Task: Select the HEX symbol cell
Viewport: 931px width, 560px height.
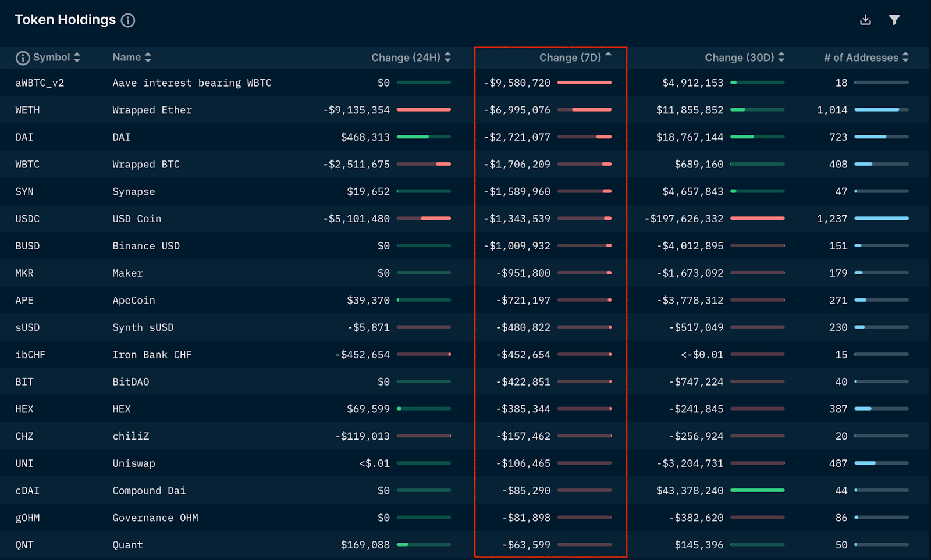Action: 24,409
